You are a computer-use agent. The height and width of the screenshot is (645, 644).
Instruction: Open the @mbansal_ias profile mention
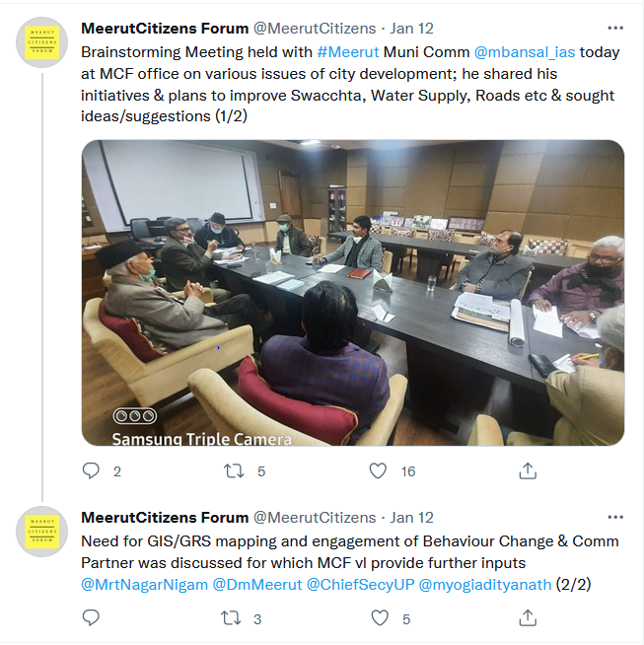coord(525,52)
